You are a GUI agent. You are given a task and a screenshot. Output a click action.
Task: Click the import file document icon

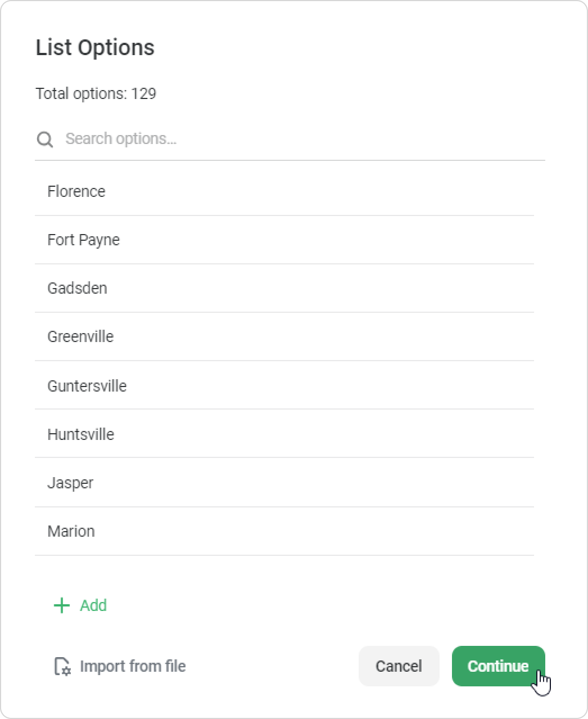[x=62, y=666]
